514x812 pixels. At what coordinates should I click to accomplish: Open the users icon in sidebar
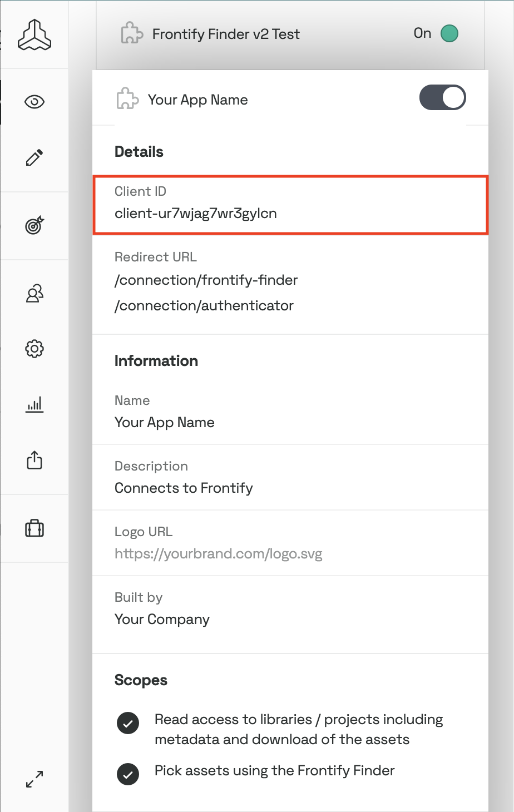(x=34, y=293)
